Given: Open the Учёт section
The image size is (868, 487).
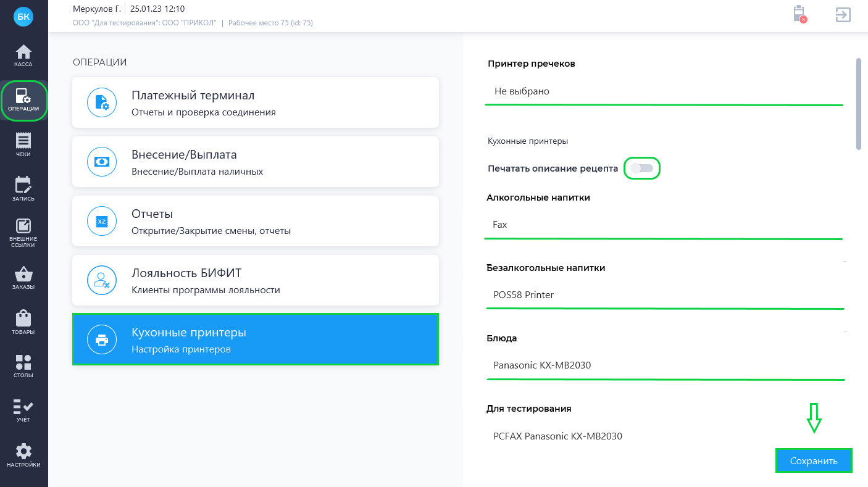Looking at the screenshot, I should [x=23, y=411].
